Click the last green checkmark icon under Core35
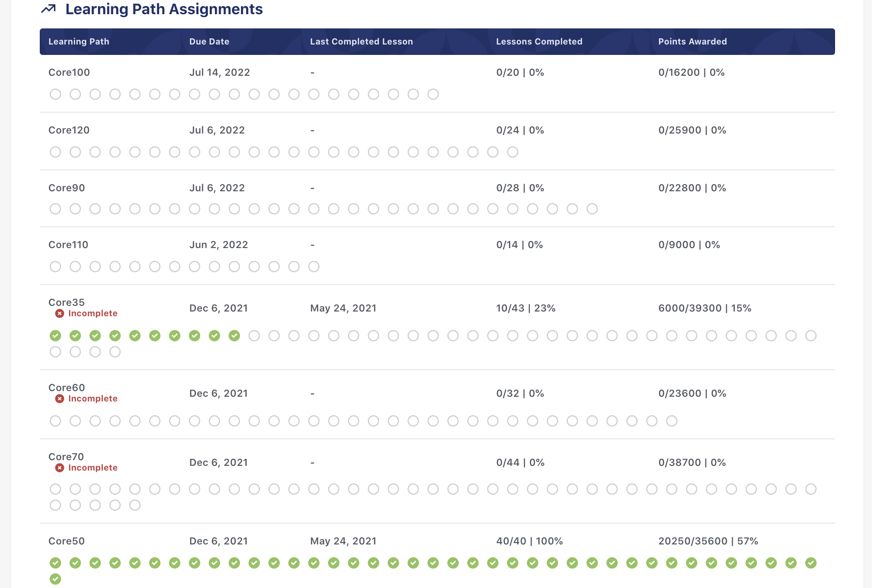872x588 pixels. pyautogui.click(x=234, y=336)
